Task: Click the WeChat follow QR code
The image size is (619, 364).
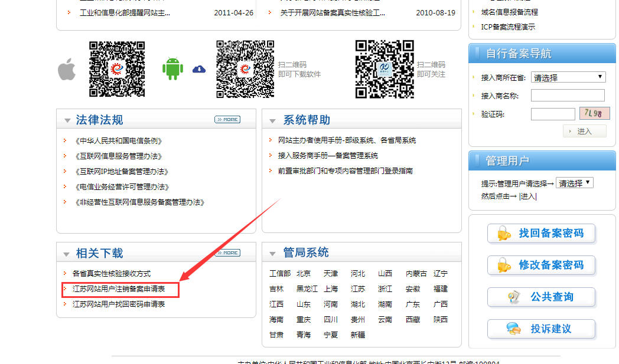Action: 385,69
